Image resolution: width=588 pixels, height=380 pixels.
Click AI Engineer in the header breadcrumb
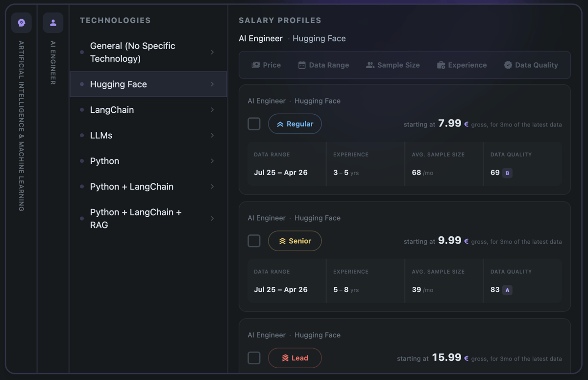[x=261, y=38]
